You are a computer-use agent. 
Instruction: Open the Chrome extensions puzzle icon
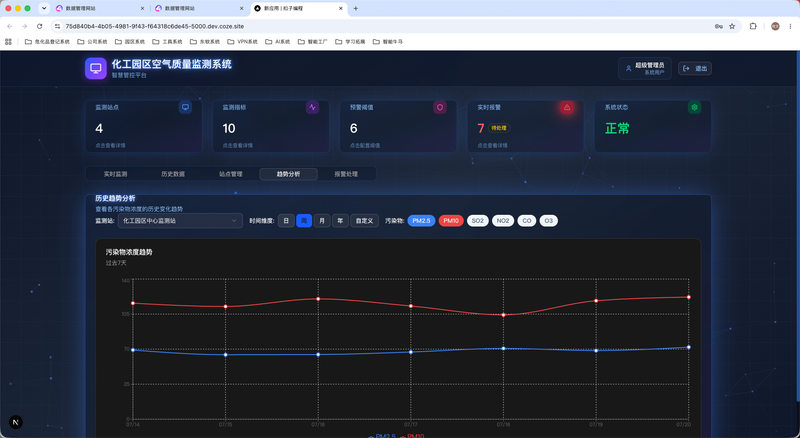753,26
